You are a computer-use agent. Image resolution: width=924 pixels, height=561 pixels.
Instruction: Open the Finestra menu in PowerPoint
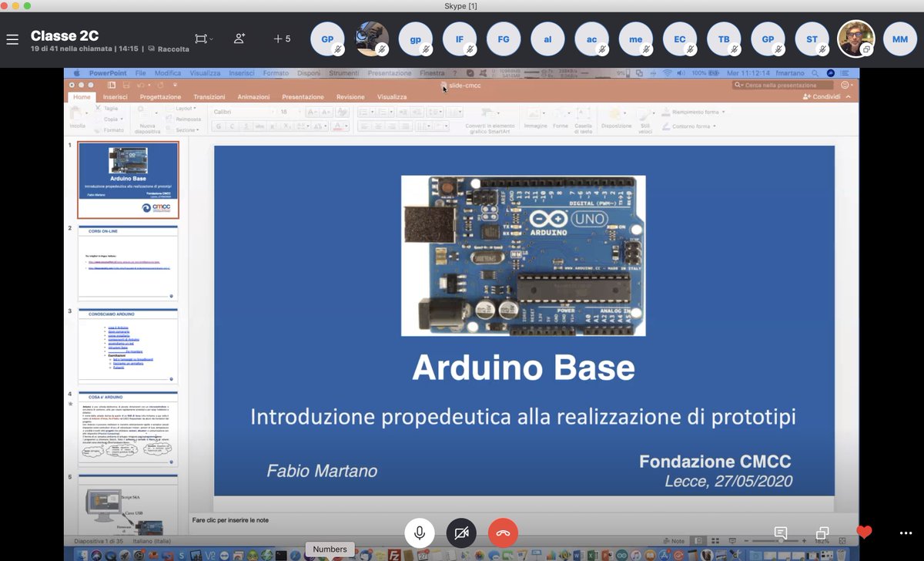(432, 73)
